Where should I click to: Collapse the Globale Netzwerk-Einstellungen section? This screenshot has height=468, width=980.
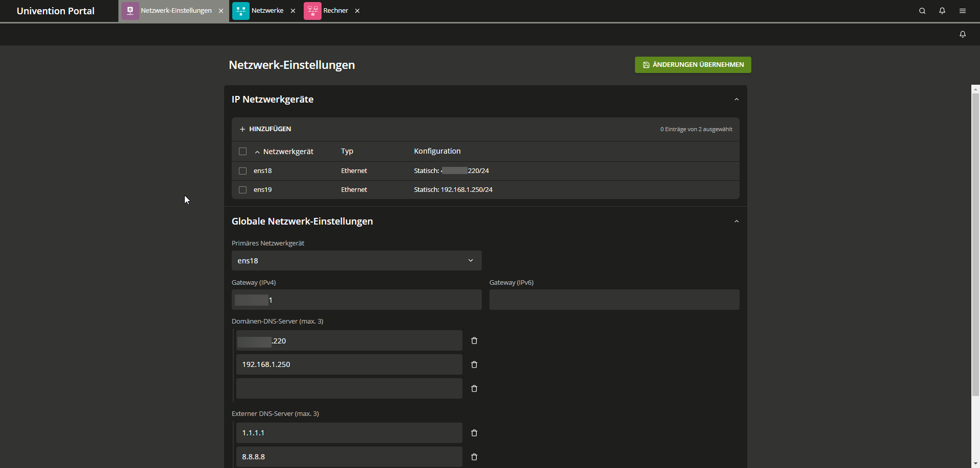click(737, 221)
